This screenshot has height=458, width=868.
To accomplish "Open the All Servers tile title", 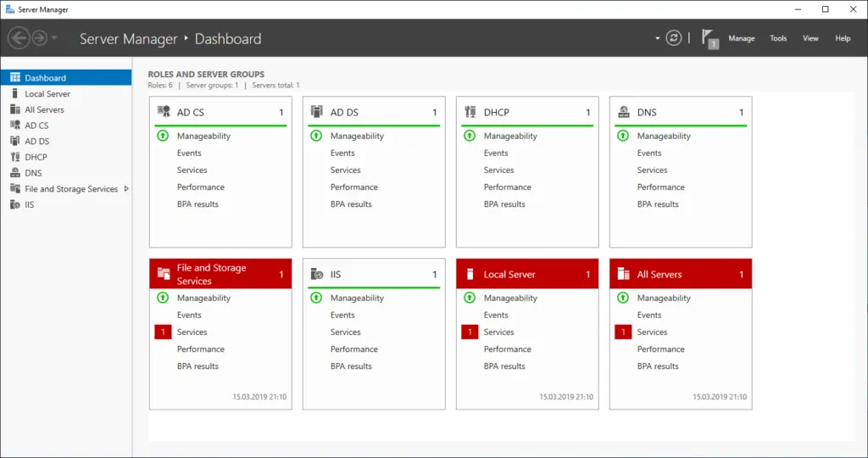I will [659, 274].
